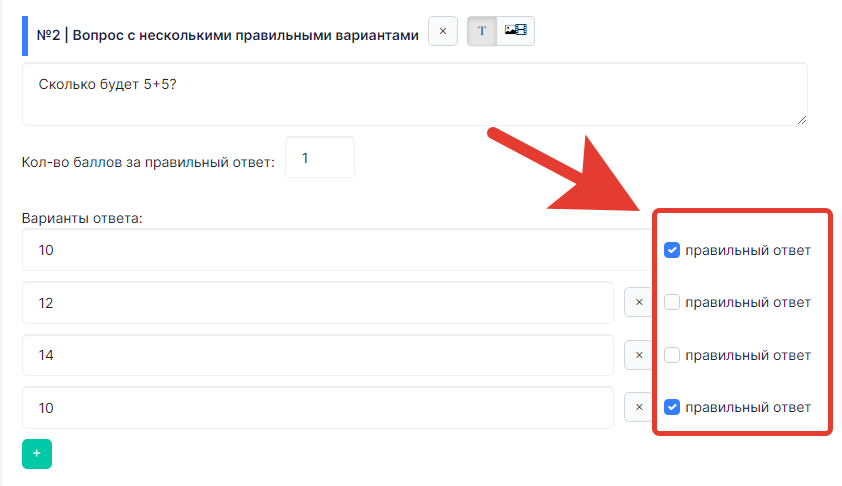The image size is (842, 486).
Task: Delete question №2 with the × button
Action: click(x=442, y=31)
